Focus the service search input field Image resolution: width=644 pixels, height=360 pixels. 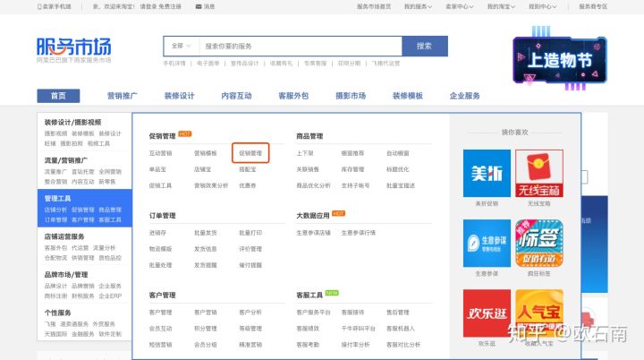click(x=300, y=46)
